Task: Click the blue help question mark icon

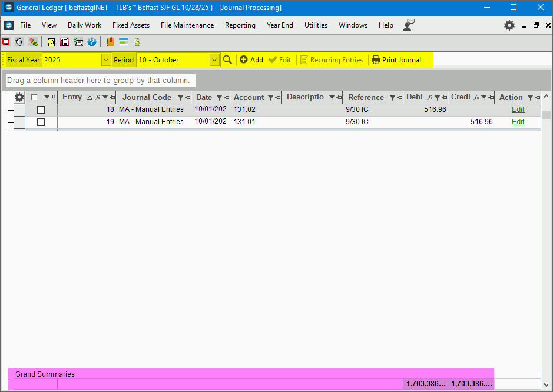Action: (x=92, y=42)
